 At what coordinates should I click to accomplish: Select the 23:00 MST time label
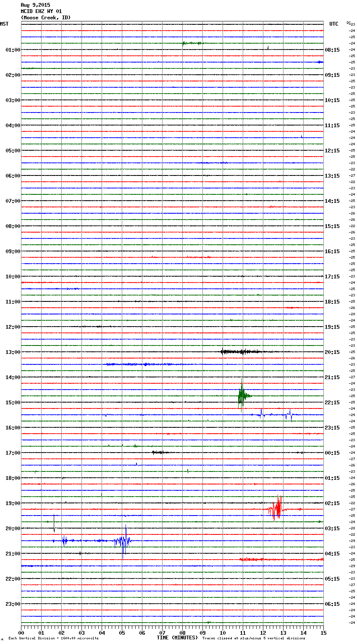[x=13, y=604]
